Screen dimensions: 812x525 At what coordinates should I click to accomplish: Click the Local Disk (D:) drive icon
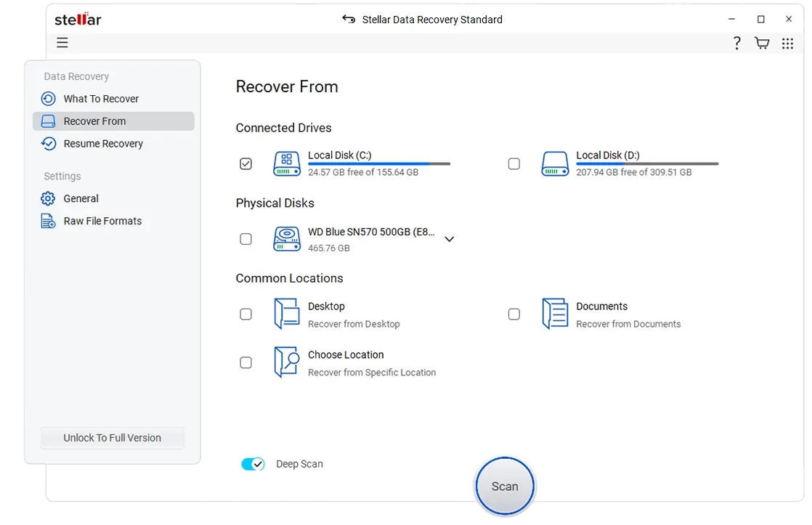pos(555,163)
